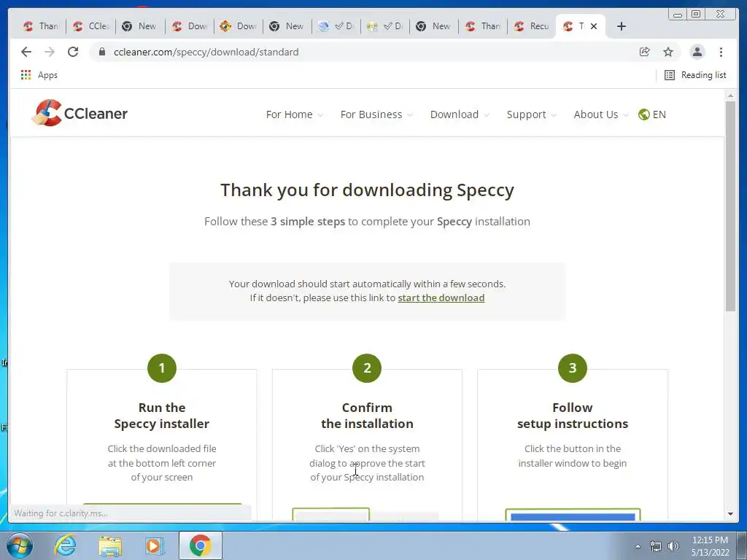Click 'Follow setup instructions' heading

(x=573, y=415)
